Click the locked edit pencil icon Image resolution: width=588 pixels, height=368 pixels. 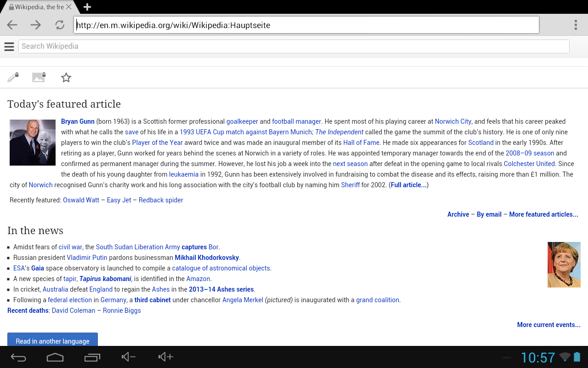coord(13,77)
